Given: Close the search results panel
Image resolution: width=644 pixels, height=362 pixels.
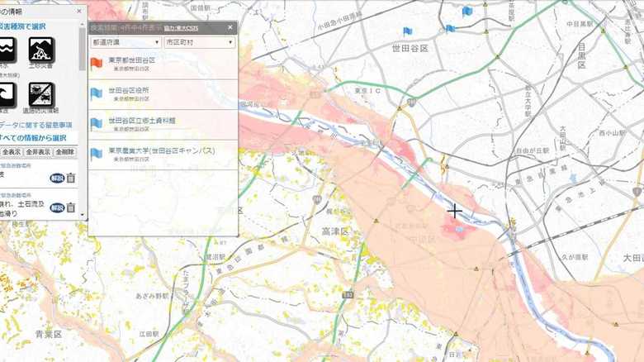Looking at the screenshot, I should 230,27.
